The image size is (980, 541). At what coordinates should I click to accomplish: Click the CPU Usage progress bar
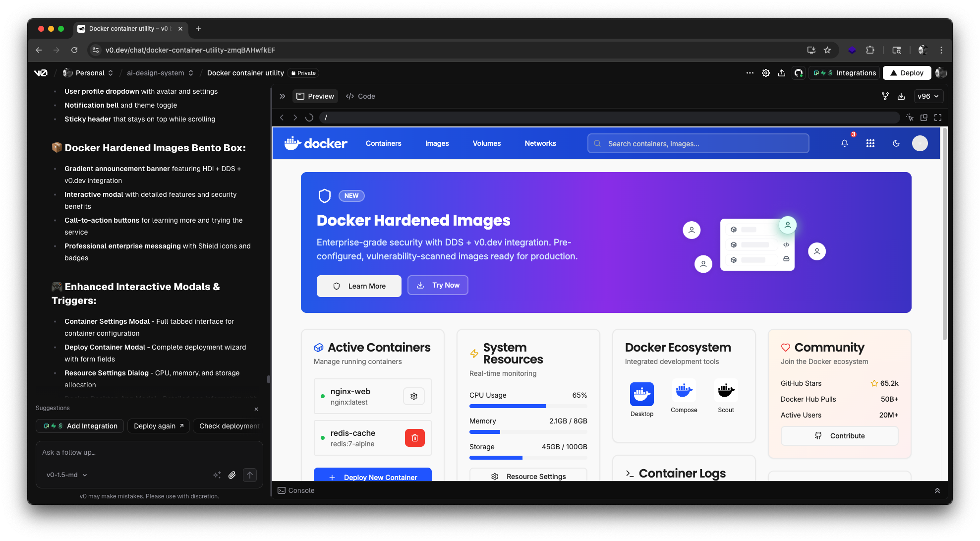point(528,406)
